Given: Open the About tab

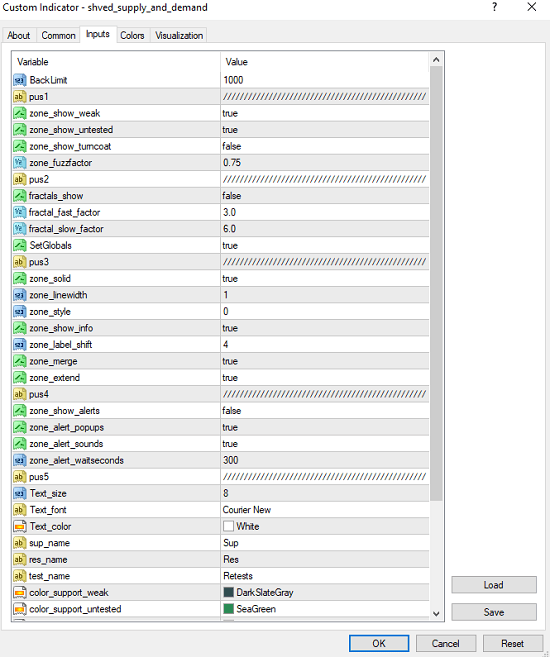Looking at the screenshot, I should click(19, 36).
